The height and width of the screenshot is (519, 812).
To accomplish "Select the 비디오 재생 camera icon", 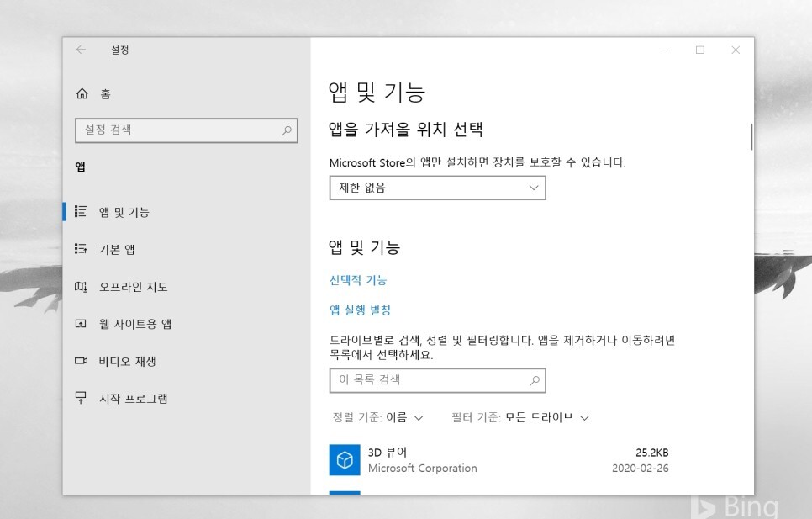I will point(81,361).
